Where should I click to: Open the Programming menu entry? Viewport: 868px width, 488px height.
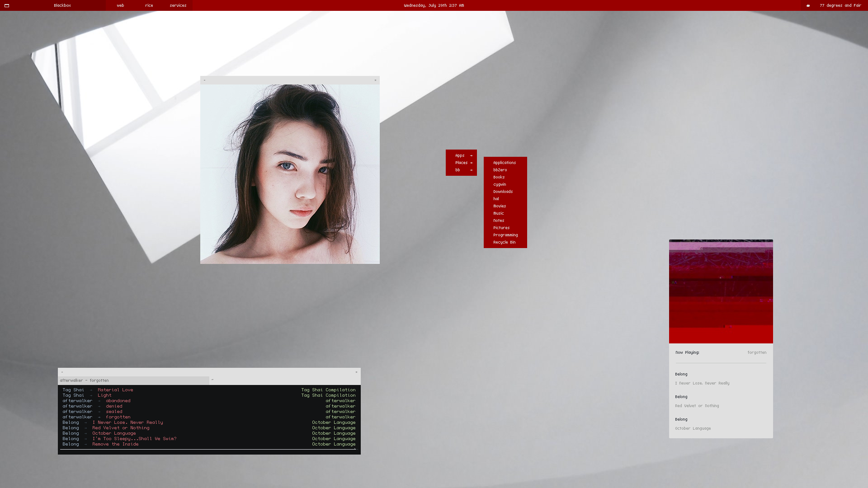tap(505, 235)
